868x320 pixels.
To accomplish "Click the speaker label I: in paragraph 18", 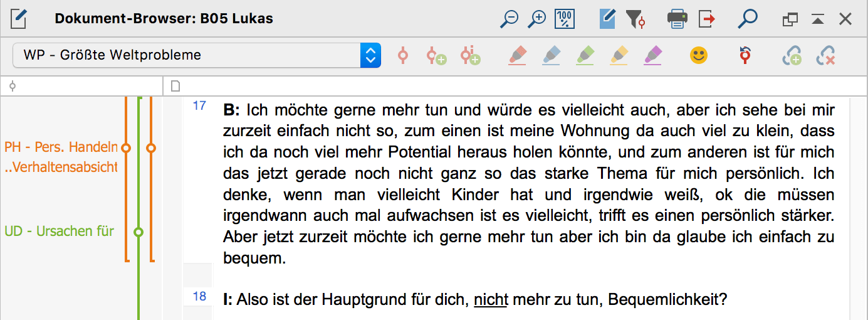I will [228, 300].
